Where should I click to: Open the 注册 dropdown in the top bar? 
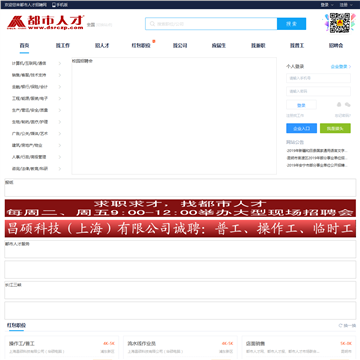coord(346,5)
